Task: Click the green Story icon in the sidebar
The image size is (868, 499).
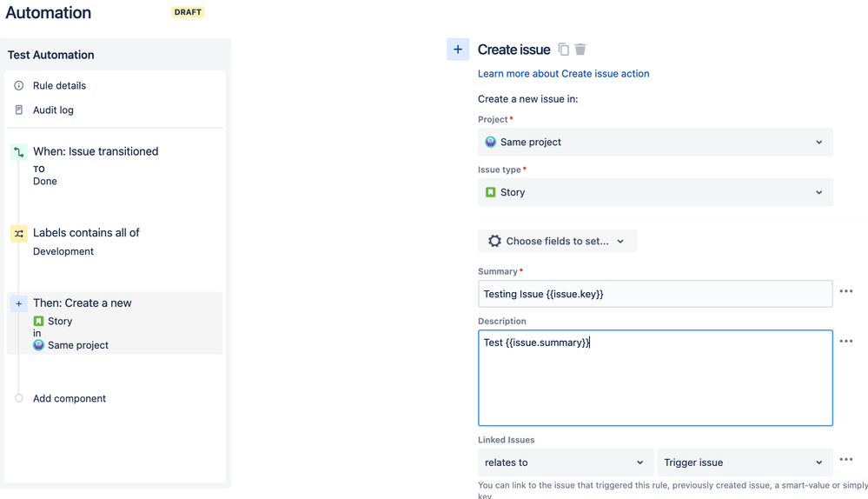Action: point(38,322)
